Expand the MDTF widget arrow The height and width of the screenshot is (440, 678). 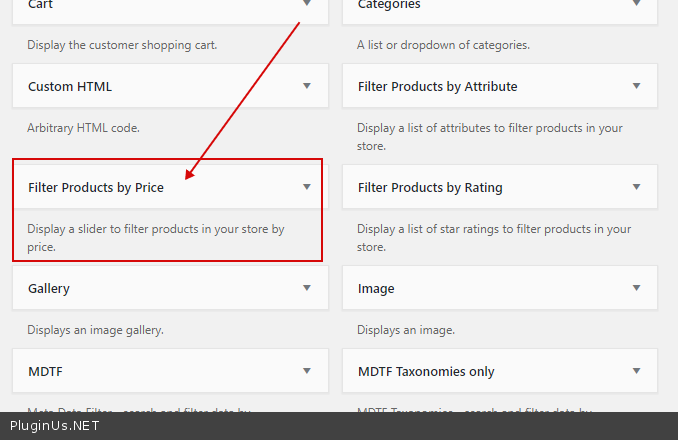point(307,371)
